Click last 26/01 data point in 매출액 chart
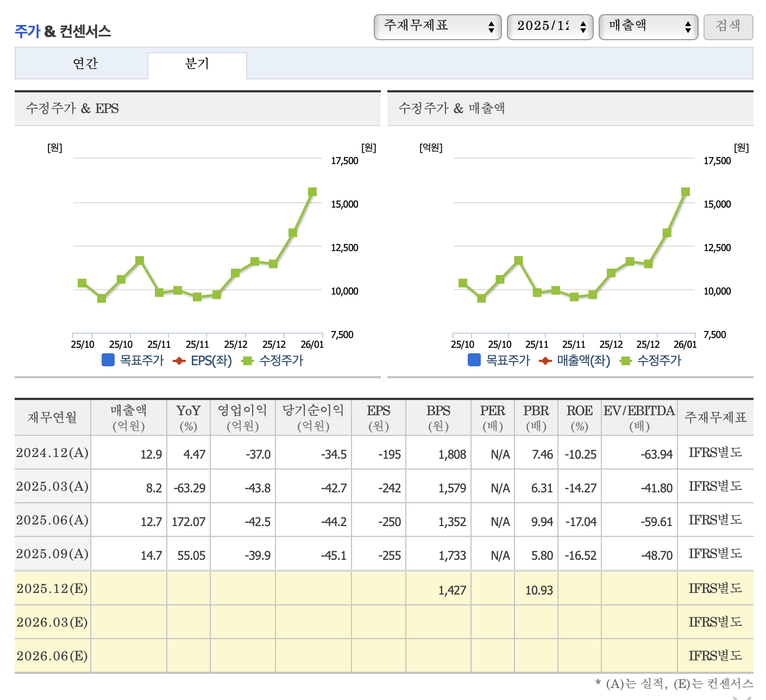This screenshot has height=700, width=766. (686, 192)
